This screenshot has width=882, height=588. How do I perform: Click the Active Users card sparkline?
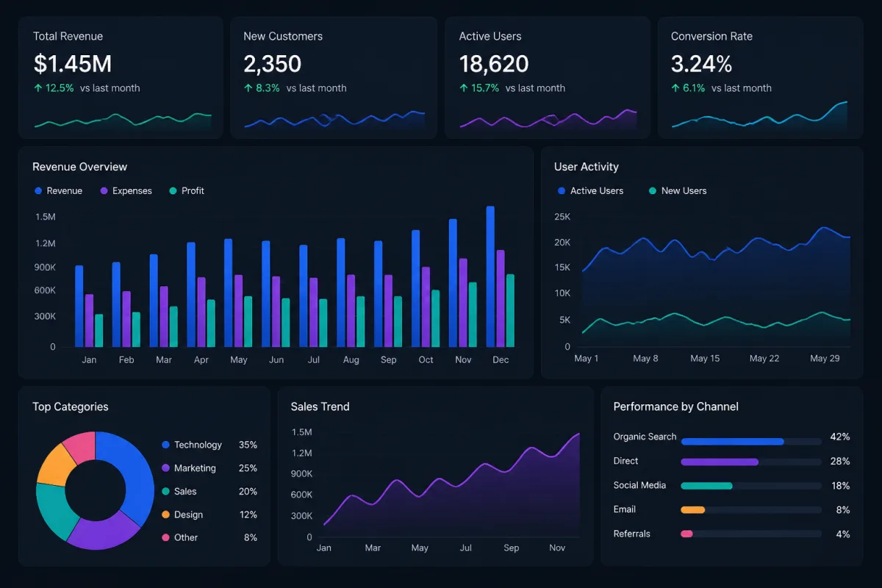pos(548,121)
